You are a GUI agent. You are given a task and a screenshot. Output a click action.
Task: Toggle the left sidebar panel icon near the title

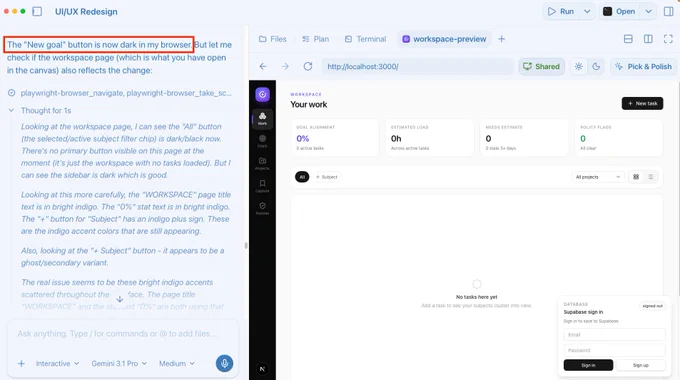37,11
